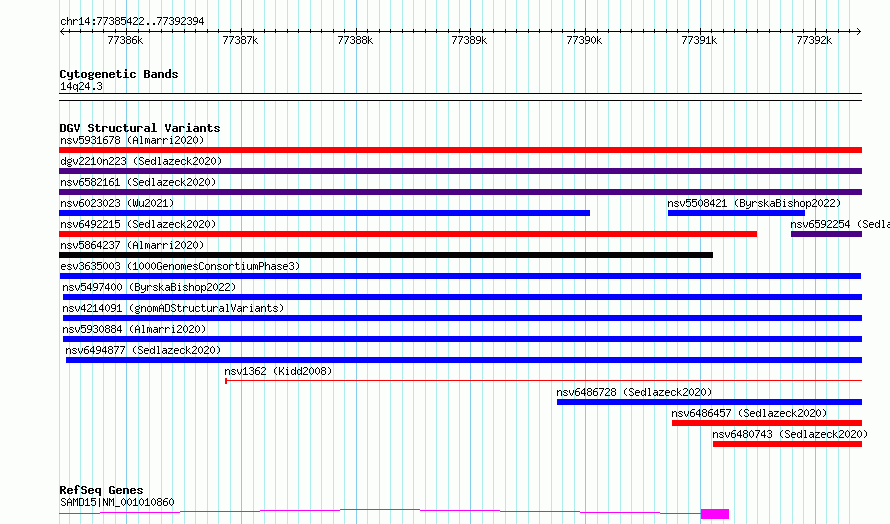
Task: Click the esv3635003 1000GenomesConsortiumPhase3 label
Action: pos(179,266)
